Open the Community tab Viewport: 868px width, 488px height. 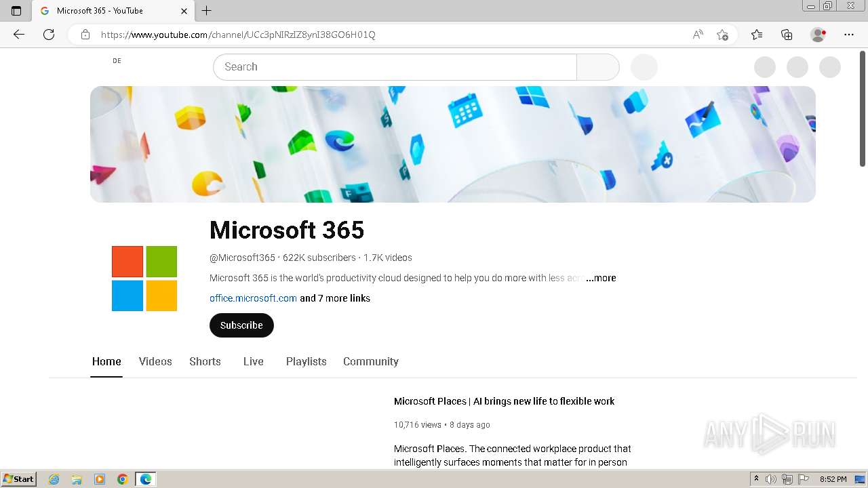(x=371, y=361)
